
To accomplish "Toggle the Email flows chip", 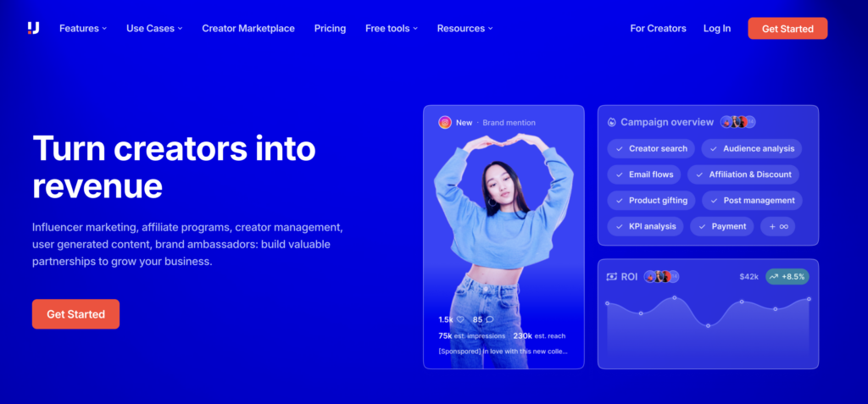I will click(x=644, y=174).
